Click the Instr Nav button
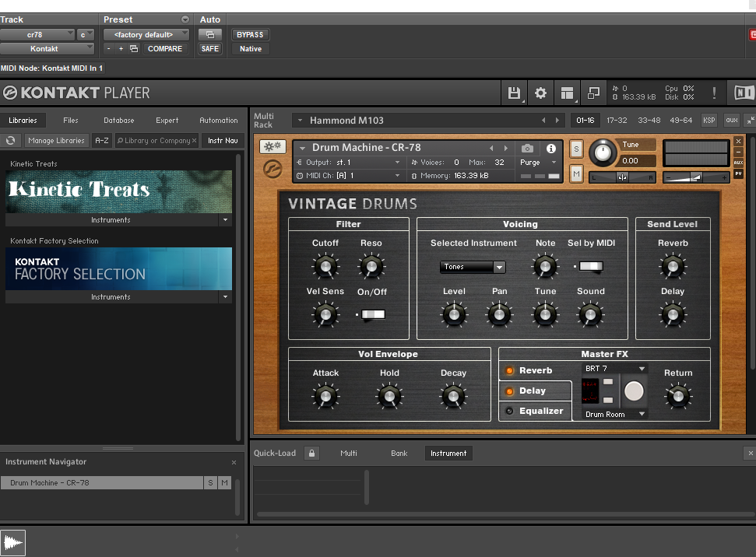 tap(223, 141)
